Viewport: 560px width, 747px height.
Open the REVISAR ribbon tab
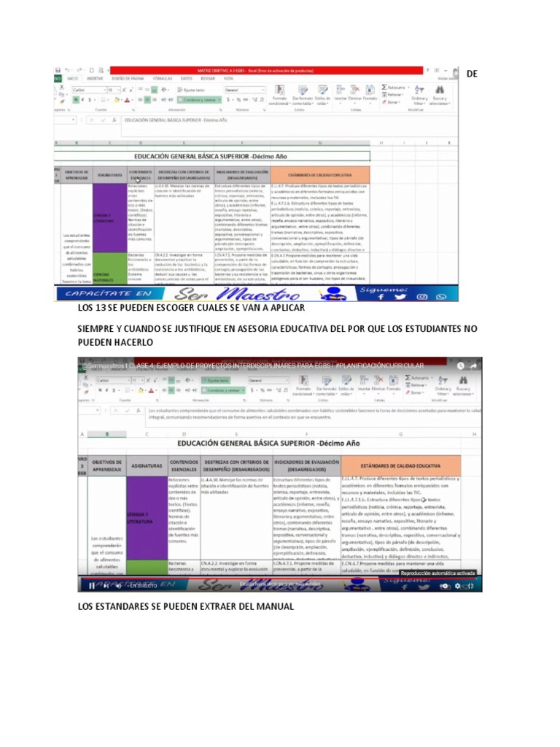click(208, 79)
